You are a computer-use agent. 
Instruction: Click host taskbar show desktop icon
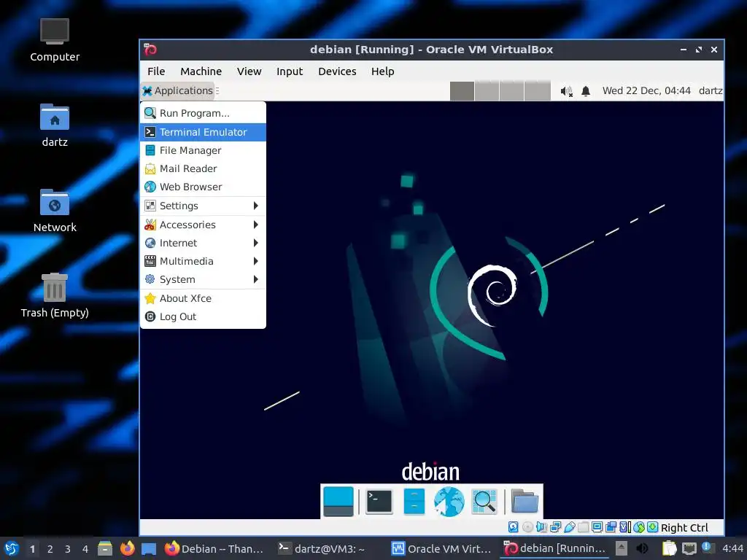(x=149, y=549)
